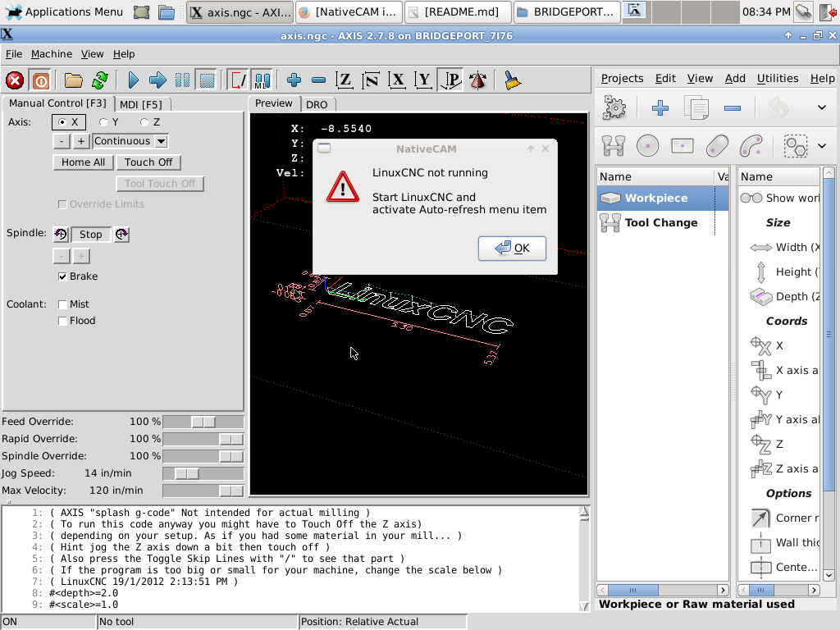The height and width of the screenshot is (630, 840).
Task: Open AXIS Machine menu
Action: [x=52, y=54]
